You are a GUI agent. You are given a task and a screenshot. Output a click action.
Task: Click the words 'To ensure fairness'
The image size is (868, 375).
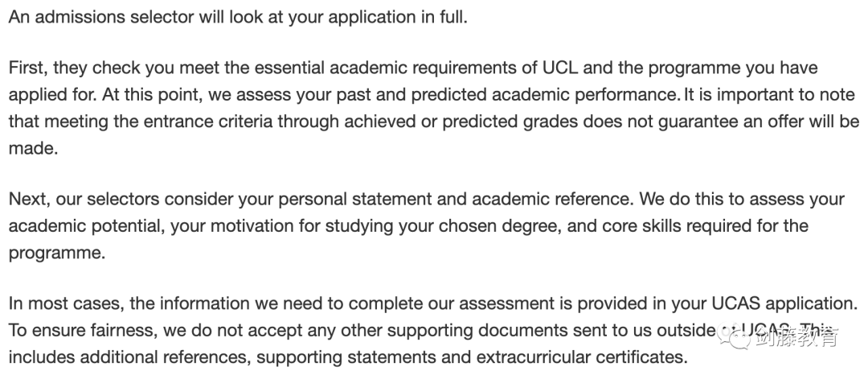pos(83,330)
